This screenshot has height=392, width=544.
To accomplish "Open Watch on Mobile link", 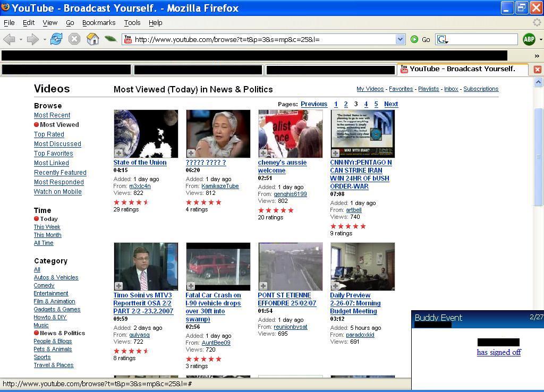I will tap(57, 192).
